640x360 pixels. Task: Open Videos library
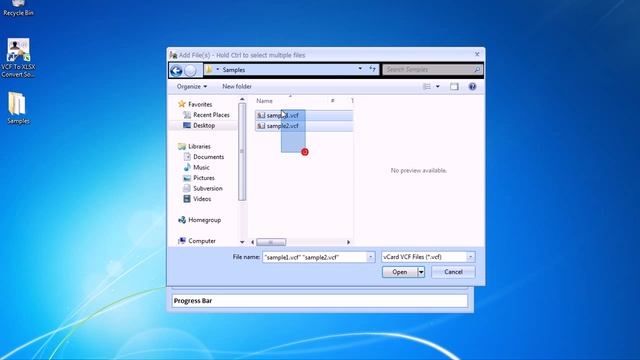click(197, 199)
